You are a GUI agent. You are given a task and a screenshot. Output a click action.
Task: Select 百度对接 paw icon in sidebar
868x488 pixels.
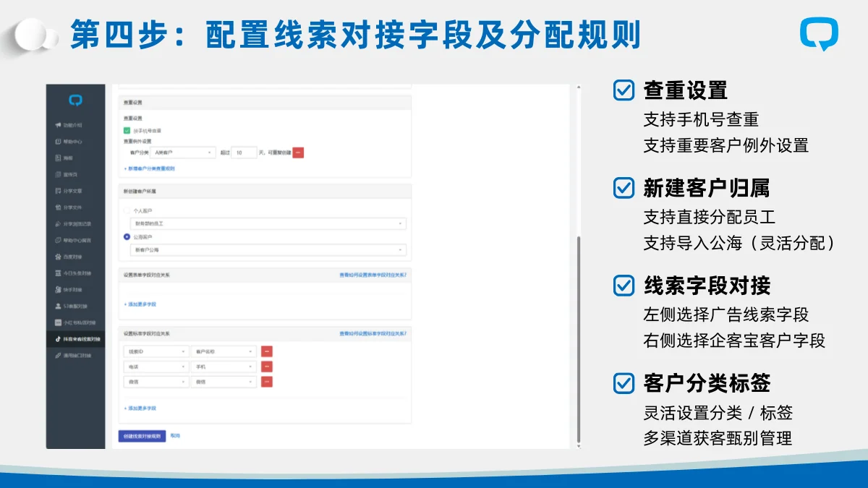73,257
